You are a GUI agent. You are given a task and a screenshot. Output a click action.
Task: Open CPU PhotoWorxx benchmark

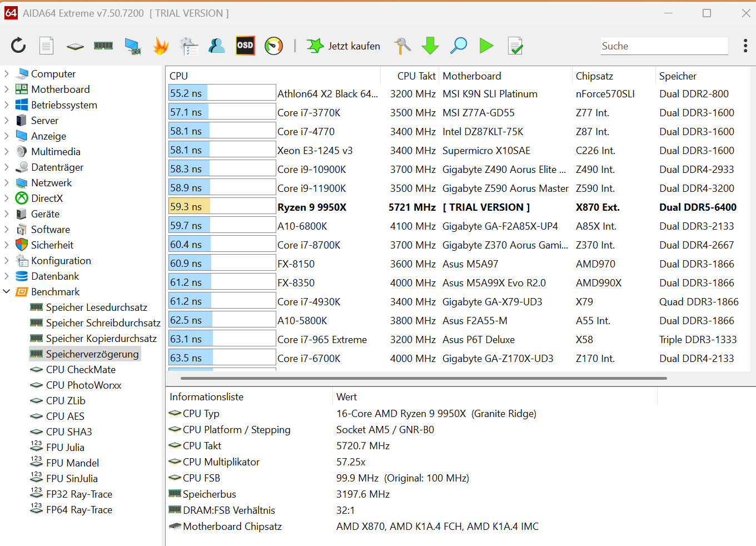coord(83,385)
